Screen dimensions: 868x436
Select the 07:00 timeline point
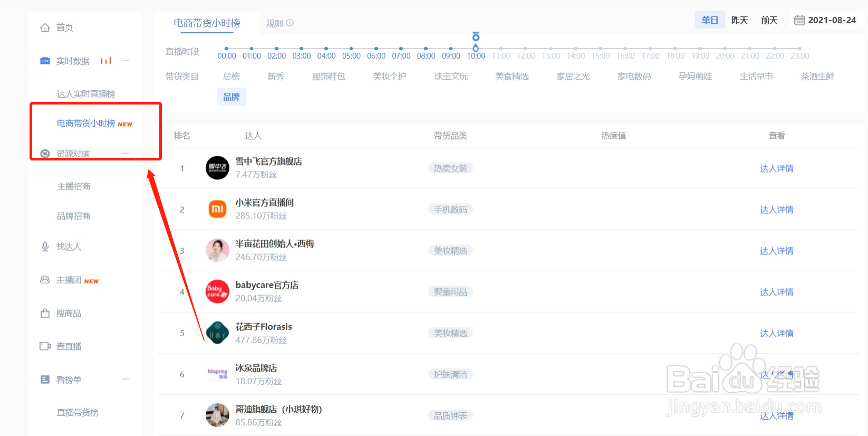click(401, 49)
